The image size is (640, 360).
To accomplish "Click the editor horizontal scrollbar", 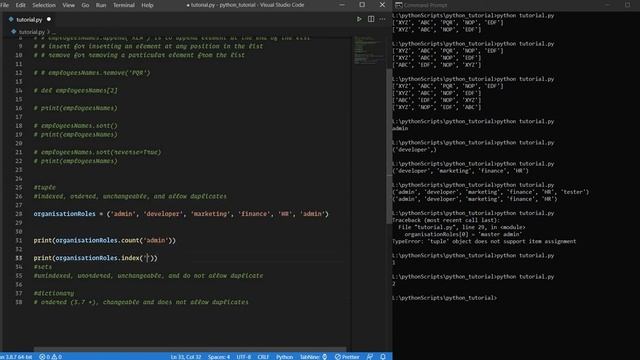I will pyautogui.click(x=190, y=350).
